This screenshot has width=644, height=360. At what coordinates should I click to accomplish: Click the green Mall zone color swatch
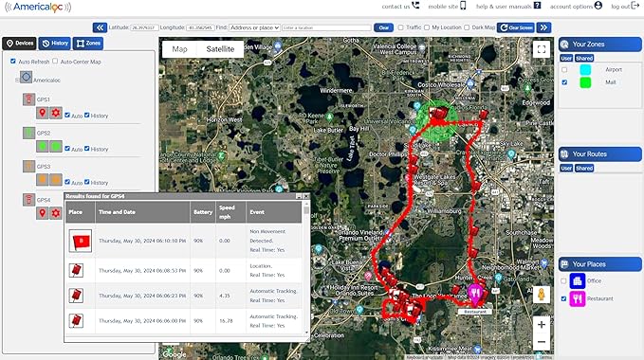click(x=585, y=82)
